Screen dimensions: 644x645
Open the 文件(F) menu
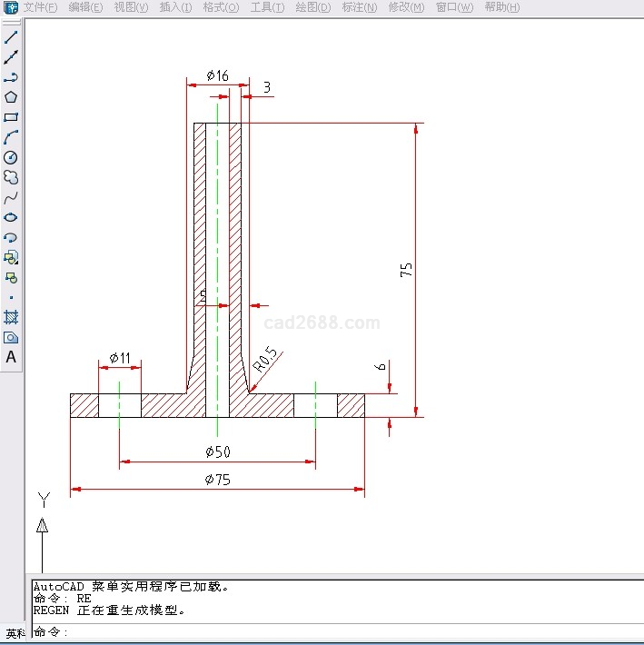(x=40, y=7)
